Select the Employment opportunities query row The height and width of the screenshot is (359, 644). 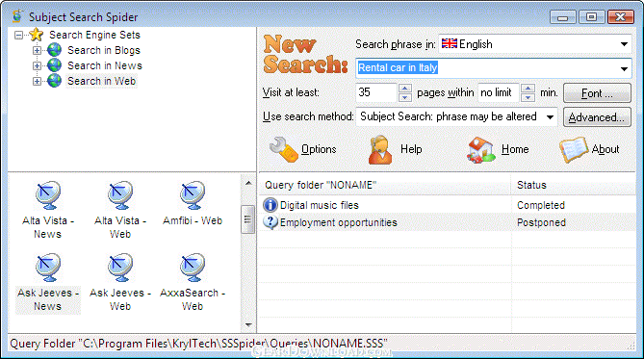click(447, 222)
